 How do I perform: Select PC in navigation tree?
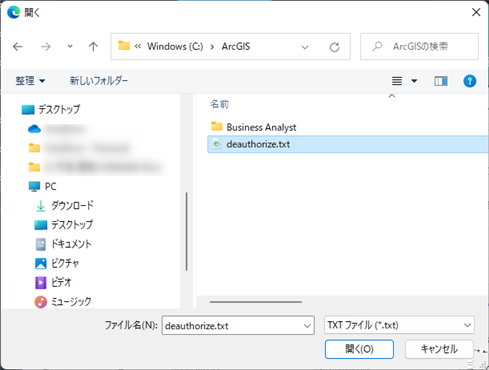point(42,186)
